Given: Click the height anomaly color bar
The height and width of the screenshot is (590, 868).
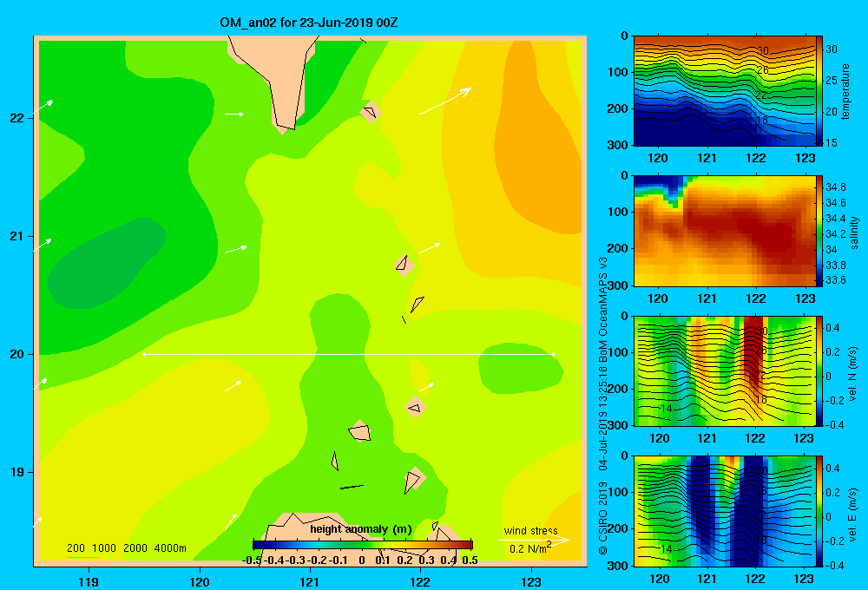Looking at the screenshot, I should 363,544.
